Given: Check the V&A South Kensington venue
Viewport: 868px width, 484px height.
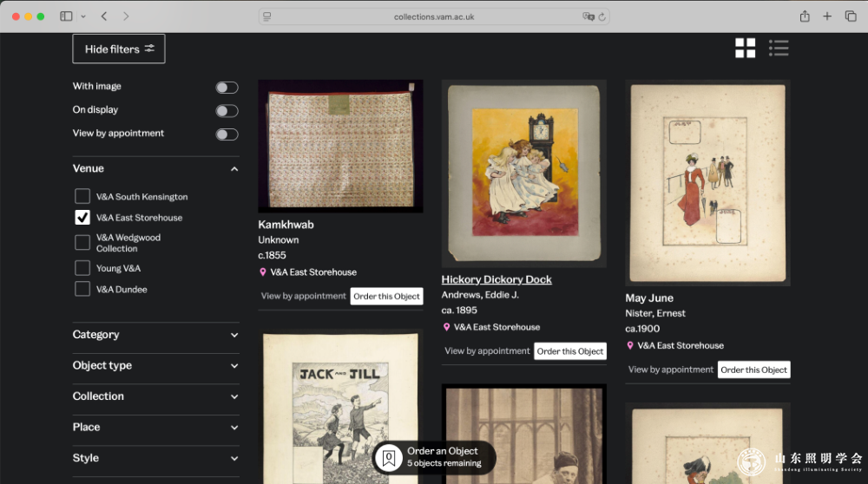Looking at the screenshot, I should point(82,197).
